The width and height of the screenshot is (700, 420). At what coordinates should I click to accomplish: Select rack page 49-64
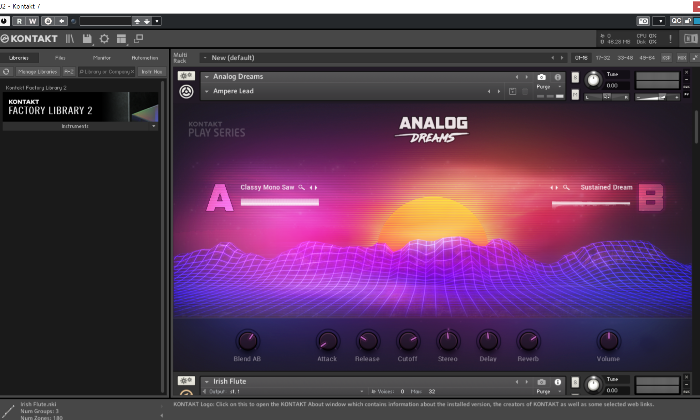coord(647,58)
